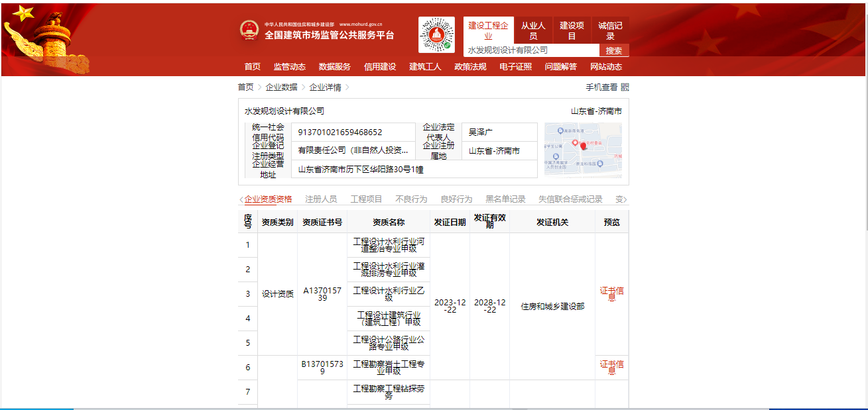This screenshot has width=868, height=410.
Task: Open the 监管动态 menu item
Action: tap(288, 66)
